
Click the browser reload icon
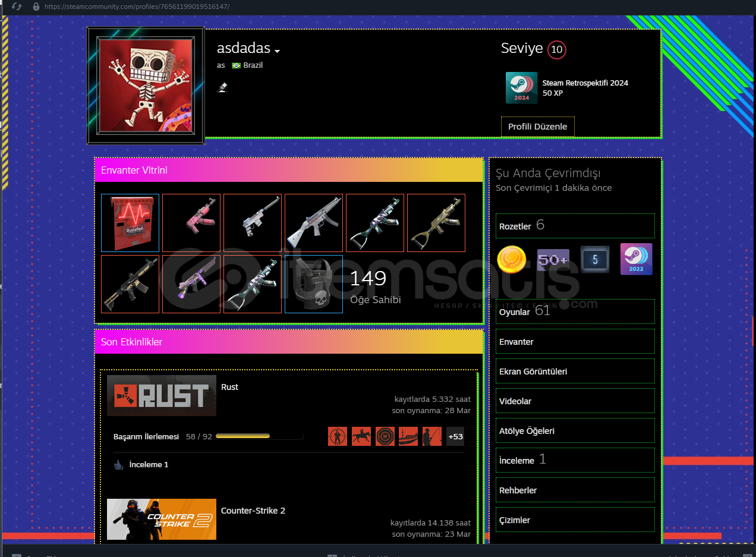point(17,7)
